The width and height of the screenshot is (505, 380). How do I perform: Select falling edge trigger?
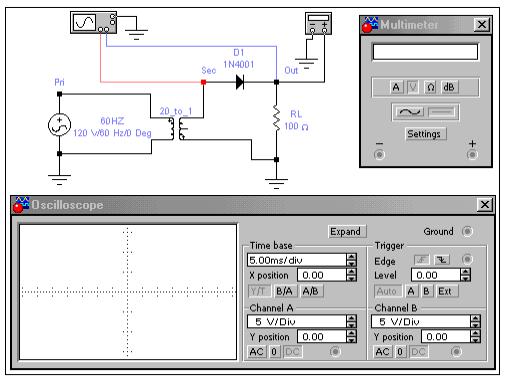[442, 260]
